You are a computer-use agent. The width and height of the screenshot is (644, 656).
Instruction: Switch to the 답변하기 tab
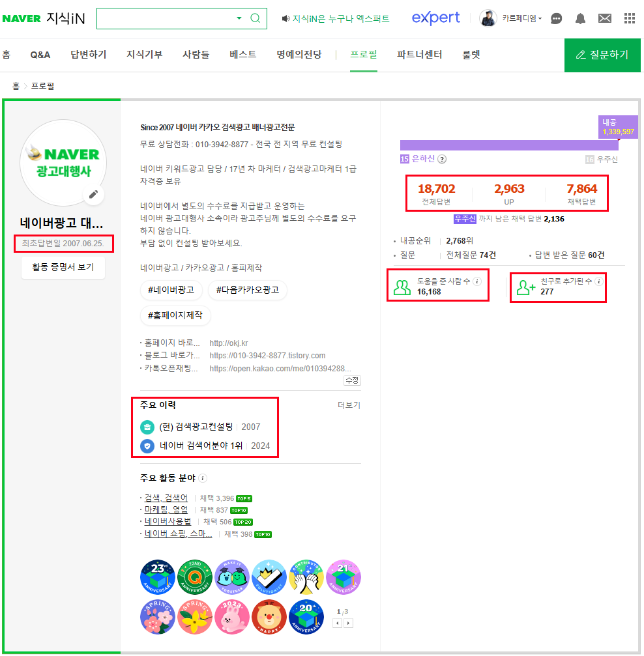point(89,55)
